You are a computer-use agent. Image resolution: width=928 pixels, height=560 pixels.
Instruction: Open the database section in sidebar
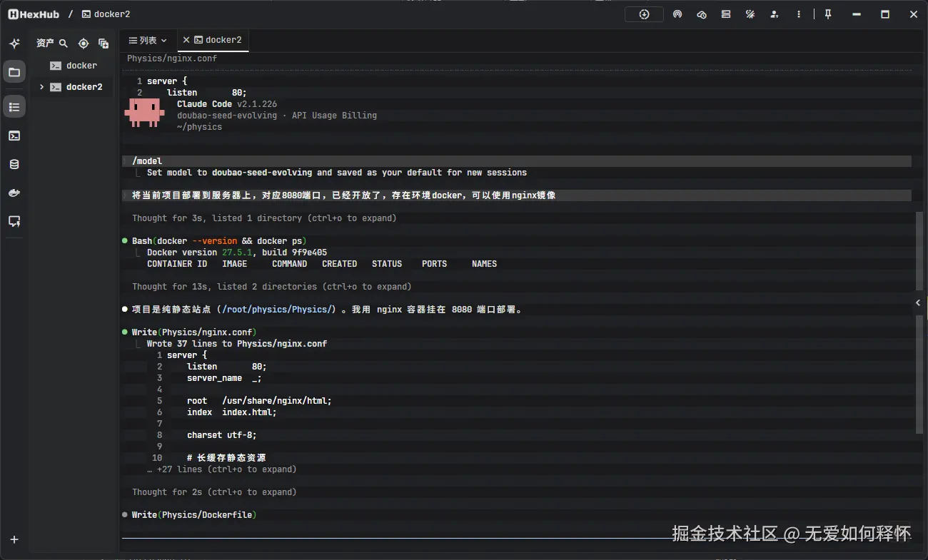click(x=14, y=164)
